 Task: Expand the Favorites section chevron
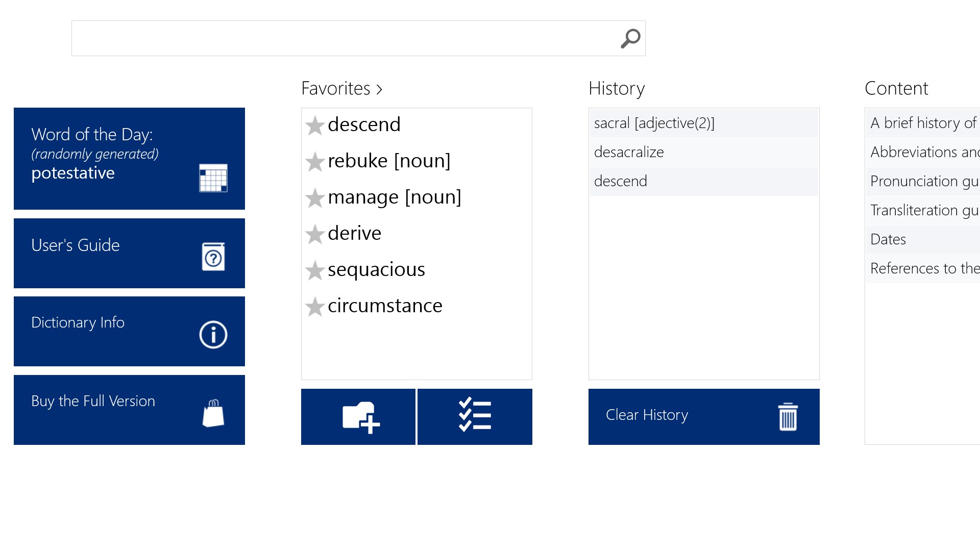coord(380,89)
